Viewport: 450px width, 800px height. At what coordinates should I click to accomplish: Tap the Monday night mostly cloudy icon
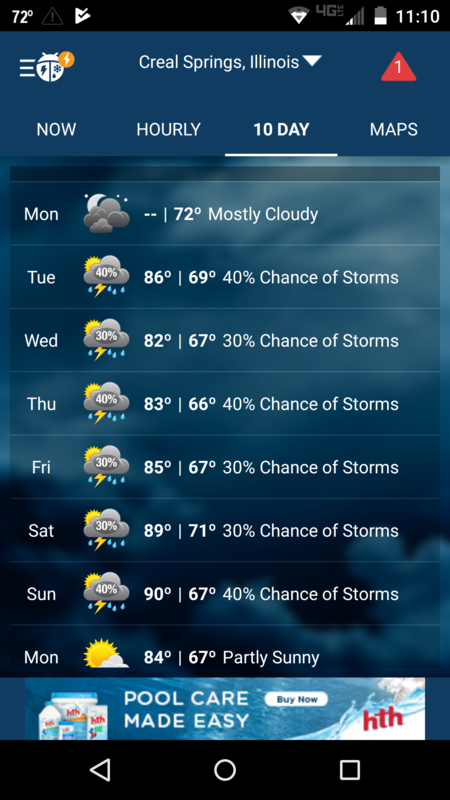pyautogui.click(x=106, y=213)
